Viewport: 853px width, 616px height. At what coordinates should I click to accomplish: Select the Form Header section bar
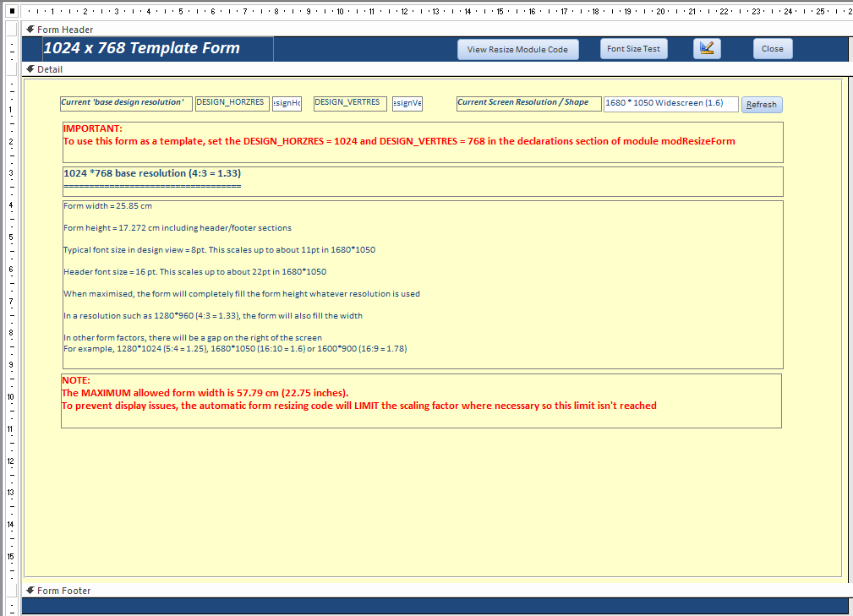[x=435, y=30]
